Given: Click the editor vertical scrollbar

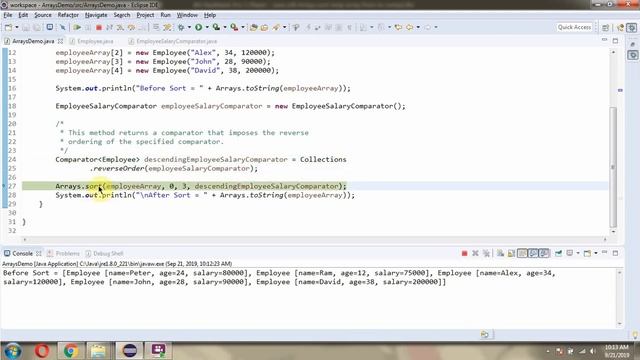Looking at the screenshot, I should click(613, 167).
